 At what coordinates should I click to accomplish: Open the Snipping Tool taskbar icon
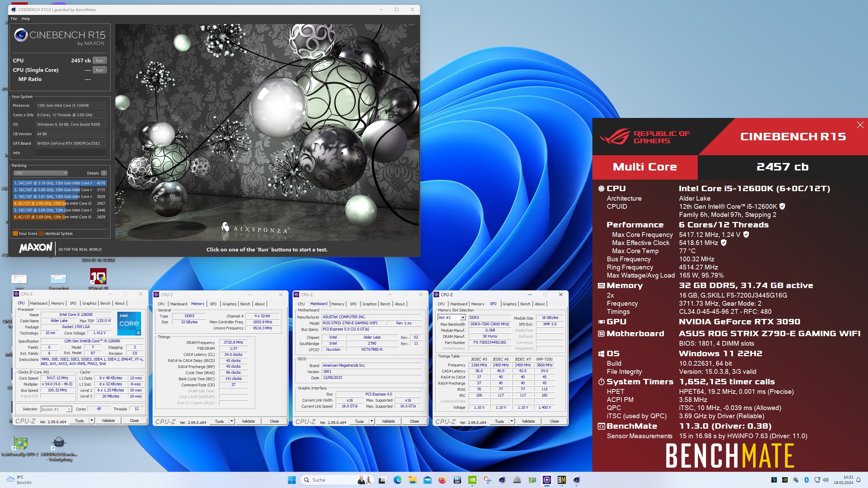487,480
